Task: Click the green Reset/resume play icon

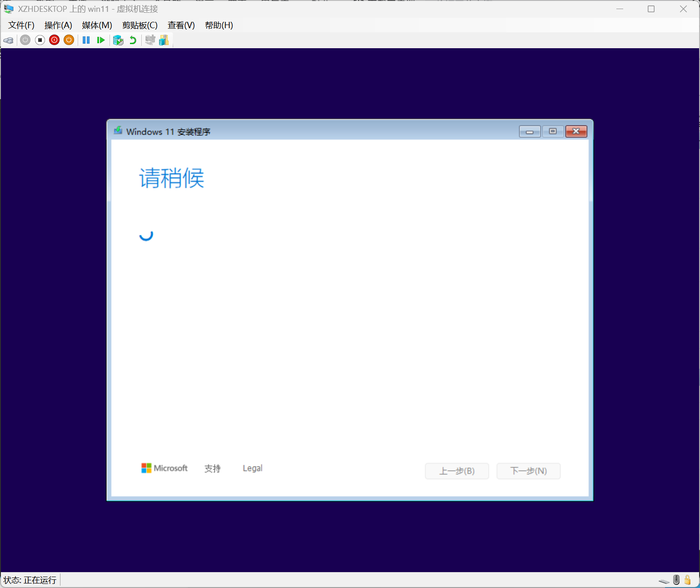Action: (x=101, y=40)
